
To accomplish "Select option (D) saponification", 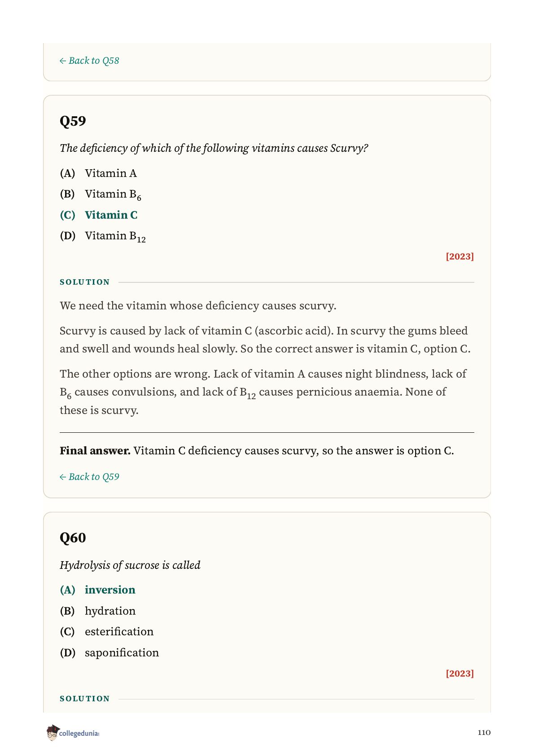I will click(109, 653).
